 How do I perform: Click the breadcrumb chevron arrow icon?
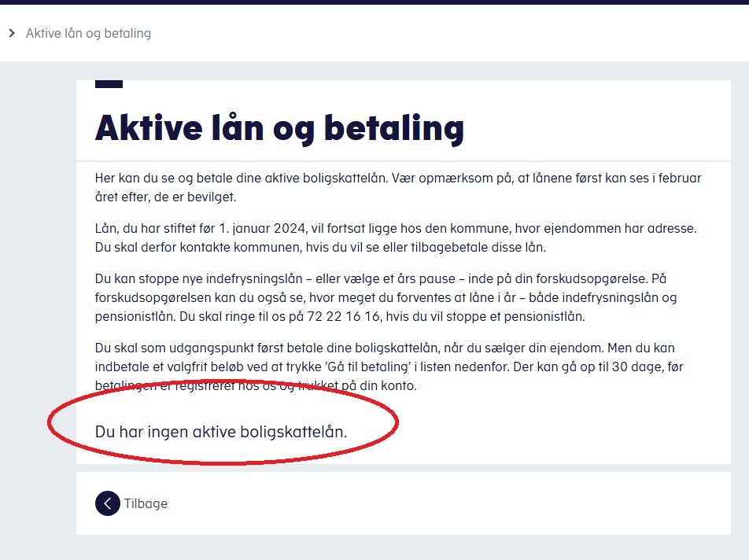13,33
